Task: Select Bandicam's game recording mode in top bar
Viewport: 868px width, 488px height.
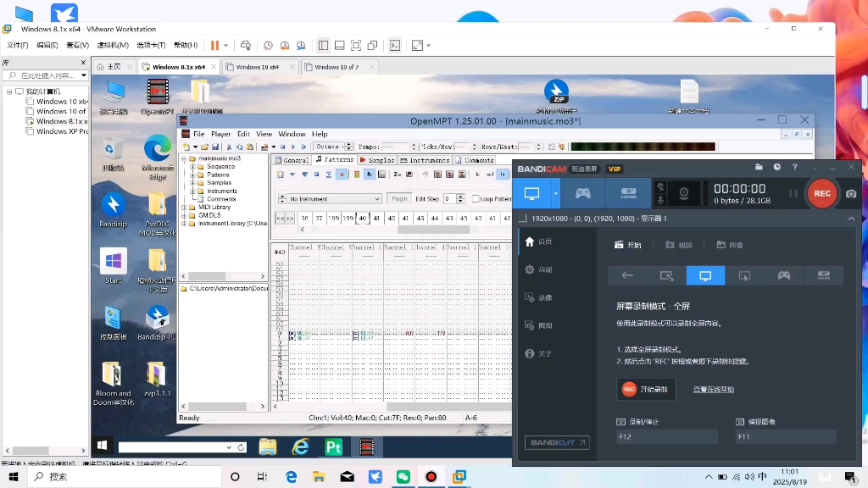Action: [583, 193]
